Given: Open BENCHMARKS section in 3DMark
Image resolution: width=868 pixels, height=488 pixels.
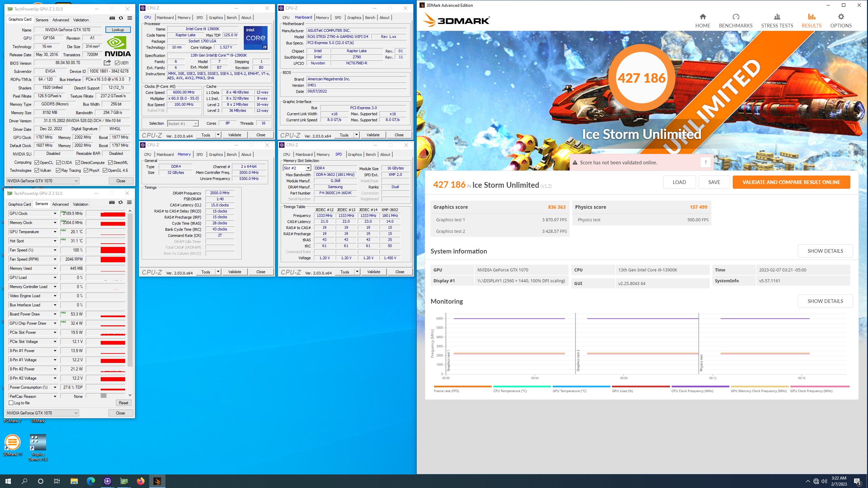Looking at the screenshot, I should 735,21.
